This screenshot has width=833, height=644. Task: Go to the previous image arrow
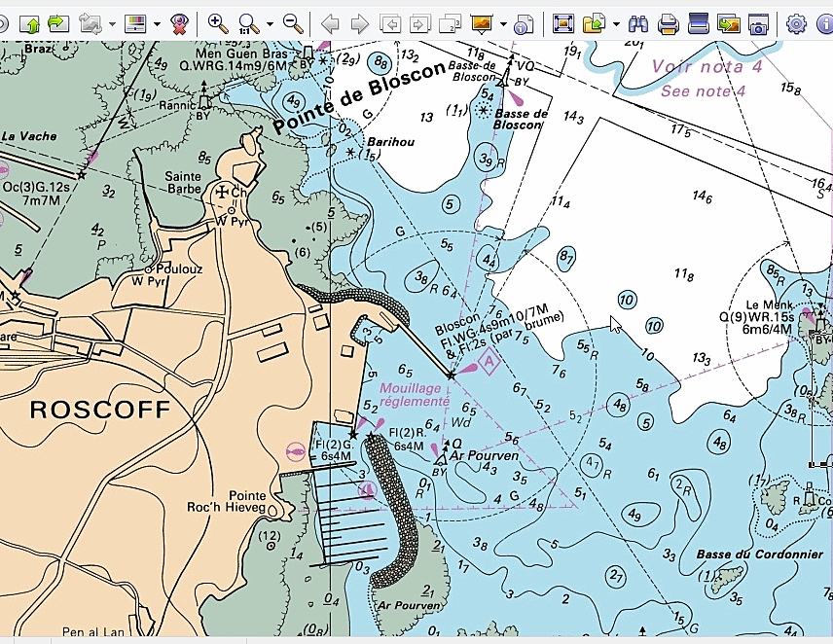(x=331, y=24)
